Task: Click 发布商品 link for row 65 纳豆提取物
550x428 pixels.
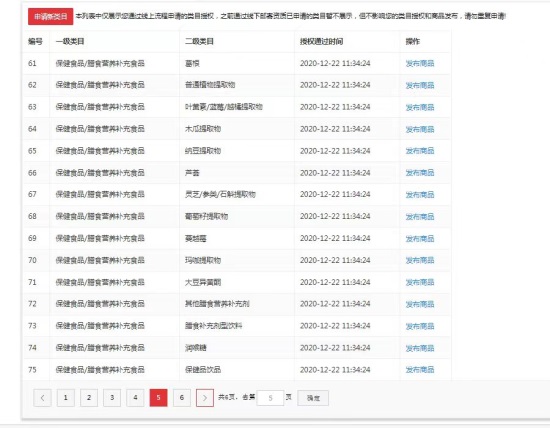Action: coord(420,151)
